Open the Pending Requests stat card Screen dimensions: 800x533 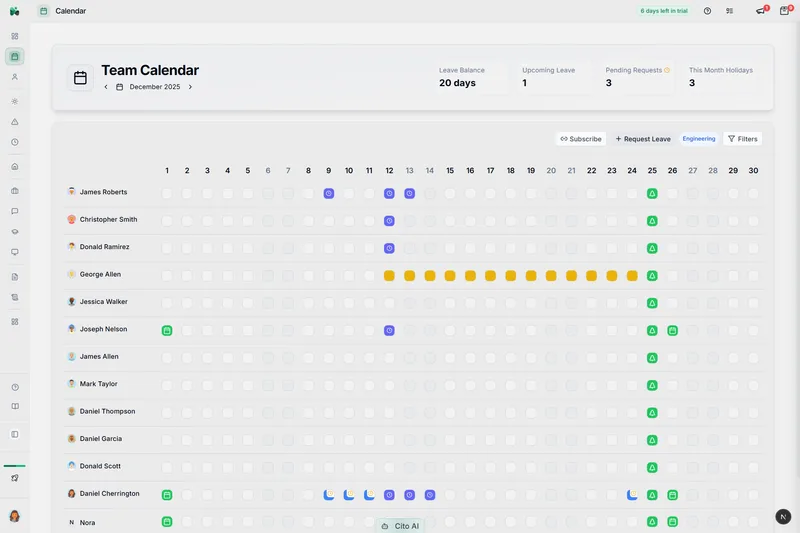637,77
